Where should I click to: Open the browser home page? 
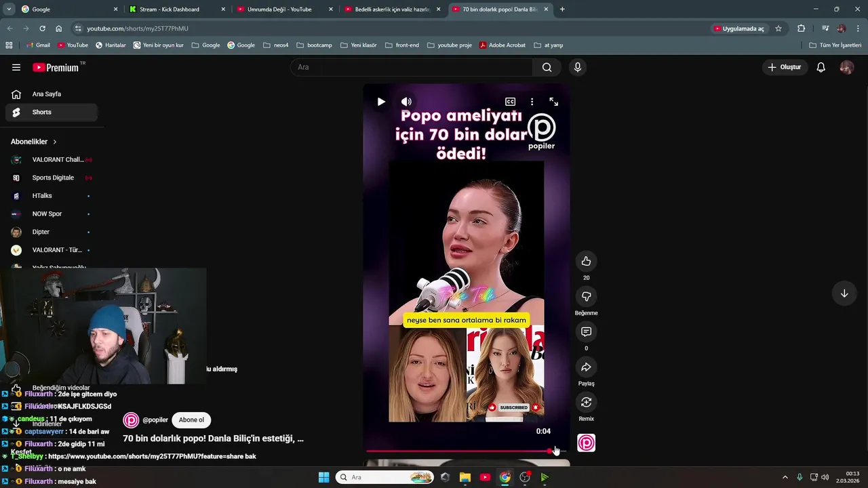59,28
